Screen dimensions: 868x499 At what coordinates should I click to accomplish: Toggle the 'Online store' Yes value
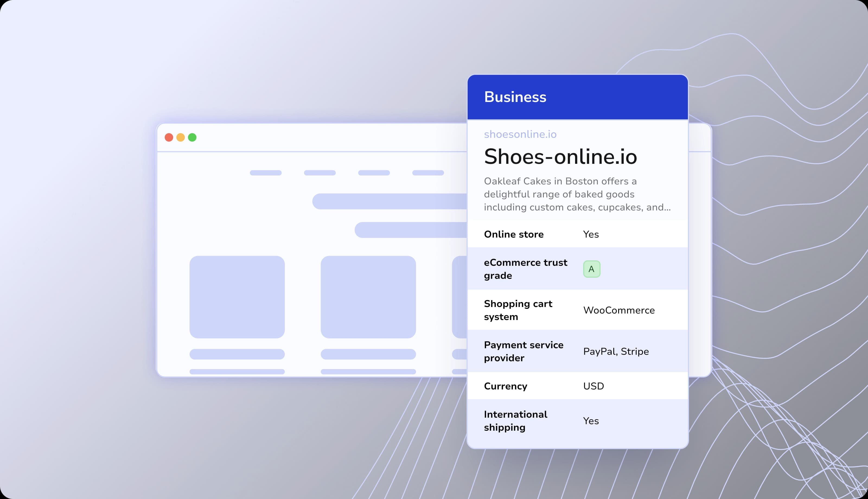click(x=591, y=234)
